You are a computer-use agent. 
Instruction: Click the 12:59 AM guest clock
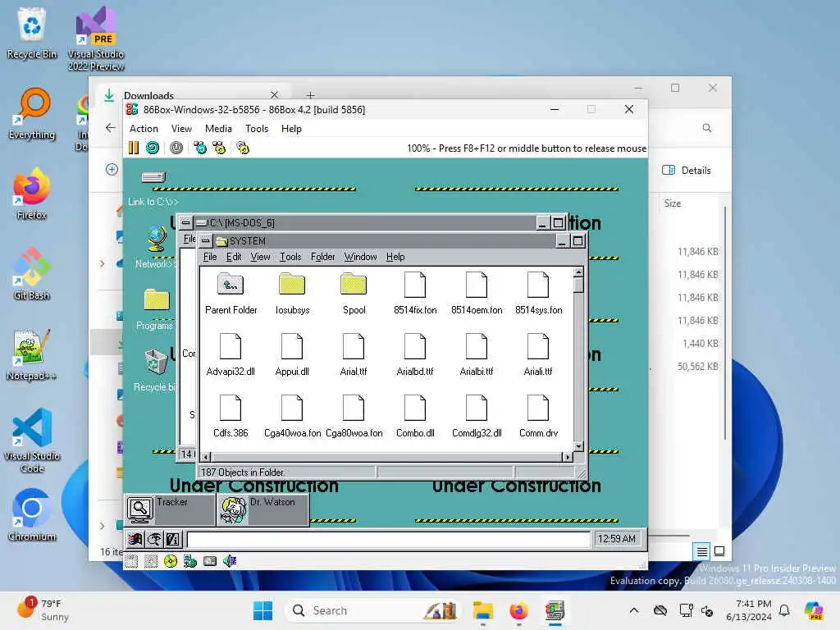point(617,538)
